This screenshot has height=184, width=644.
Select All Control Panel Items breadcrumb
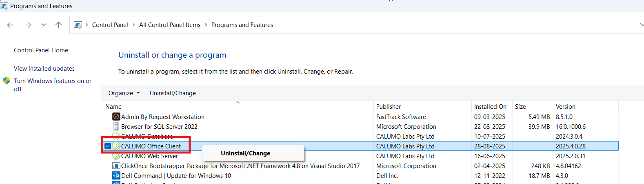[x=170, y=25]
